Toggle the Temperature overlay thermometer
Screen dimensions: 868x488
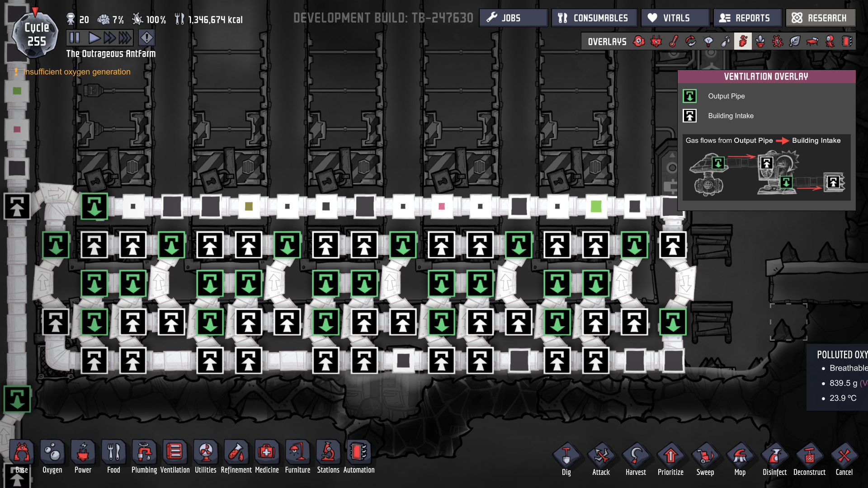pyautogui.click(x=674, y=42)
